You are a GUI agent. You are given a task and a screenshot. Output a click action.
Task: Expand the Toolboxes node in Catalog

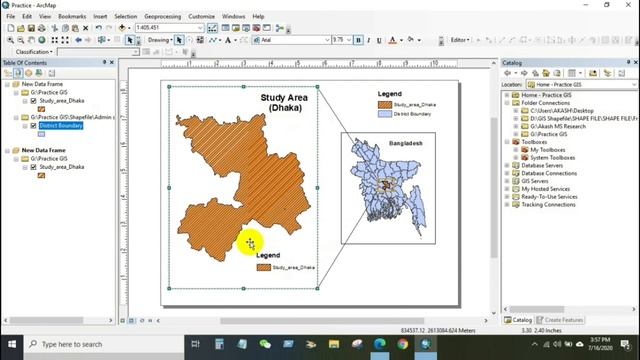tap(507, 142)
